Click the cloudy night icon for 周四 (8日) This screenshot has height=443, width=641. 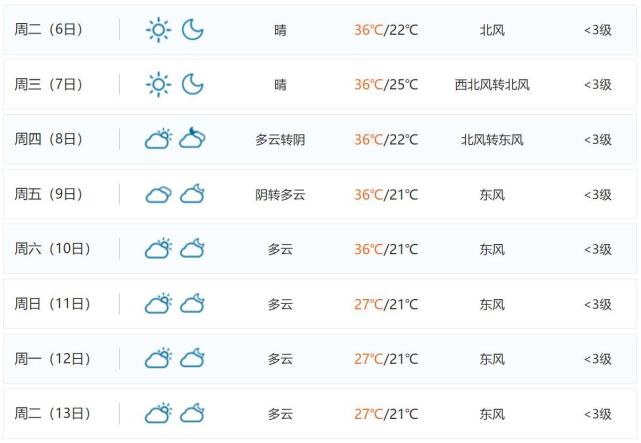[x=192, y=138]
